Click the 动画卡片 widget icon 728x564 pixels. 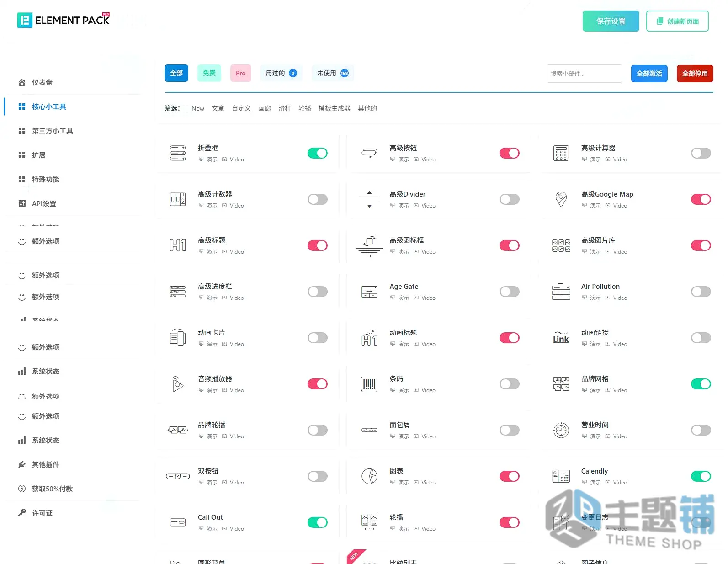pyautogui.click(x=178, y=337)
